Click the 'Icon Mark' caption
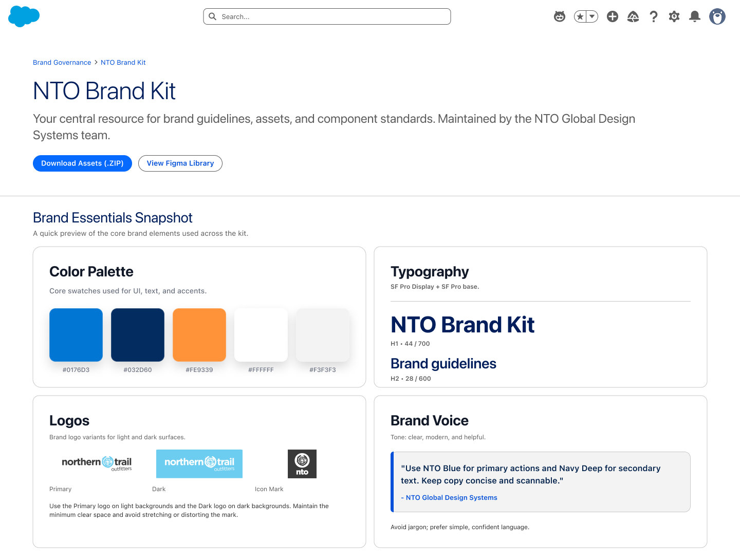The image size is (740, 560). coord(269,489)
